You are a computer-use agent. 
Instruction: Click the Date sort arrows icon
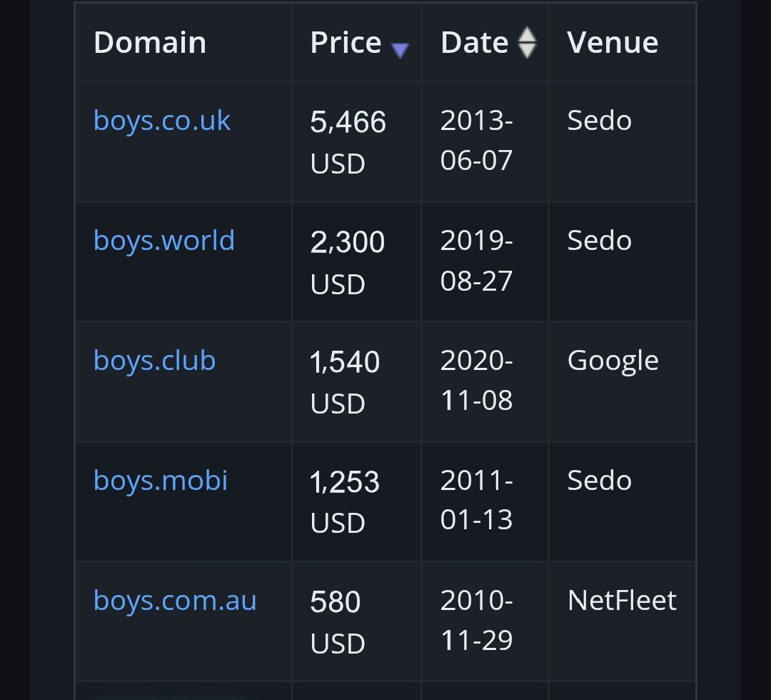click(x=527, y=42)
